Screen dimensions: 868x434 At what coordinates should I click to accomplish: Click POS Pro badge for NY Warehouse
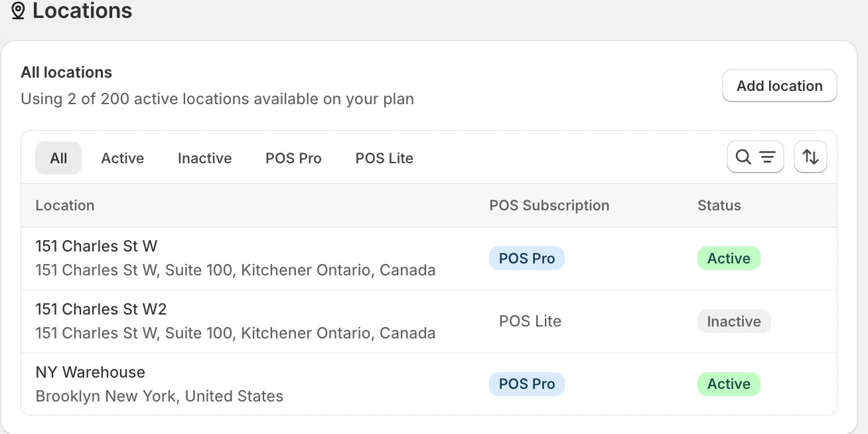(x=527, y=384)
